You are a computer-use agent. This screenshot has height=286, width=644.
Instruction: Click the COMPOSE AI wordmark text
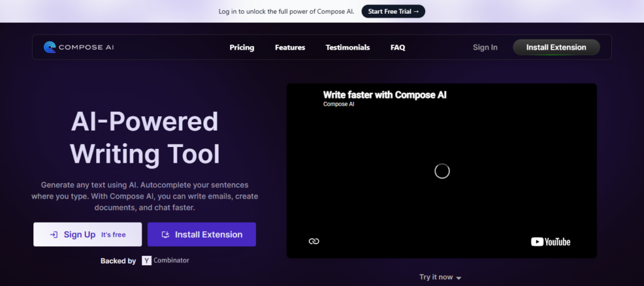pyautogui.click(x=86, y=47)
